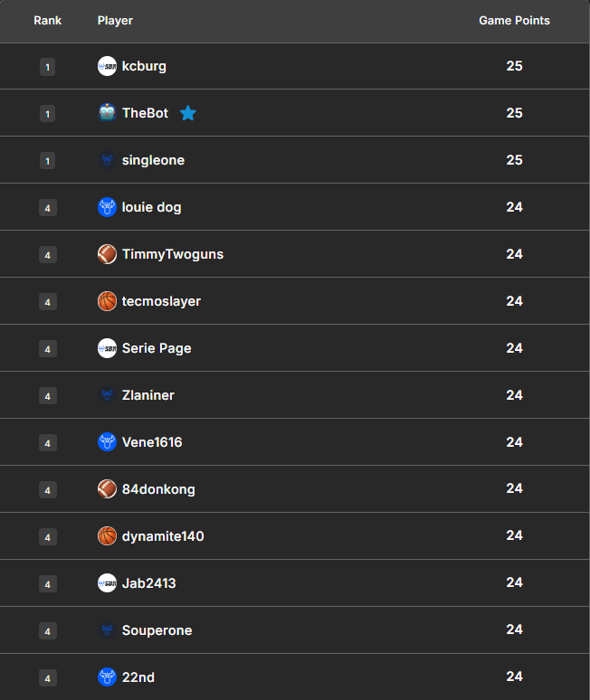Image resolution: width=590 pixels, height=700 pixels.
Task: Click kcburg's SBR avatar icon
Action: [x=107, y=66]
